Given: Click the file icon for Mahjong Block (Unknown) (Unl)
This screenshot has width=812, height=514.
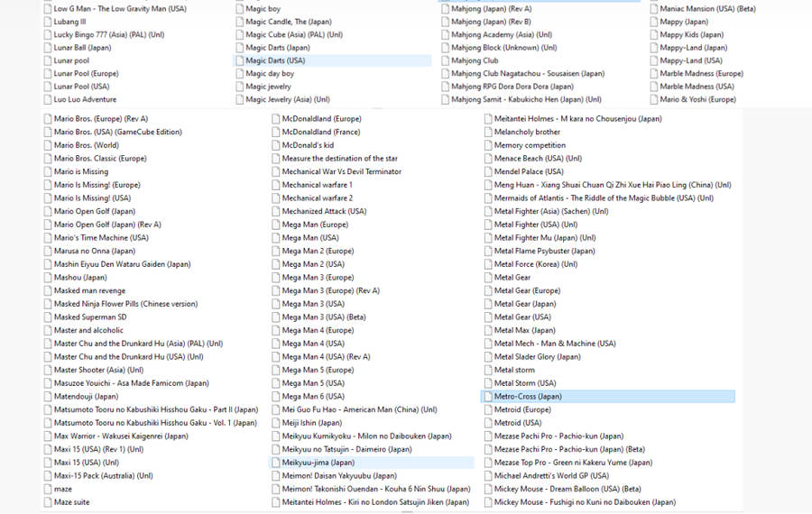Looking at the screenshot, I should (445, 48).
